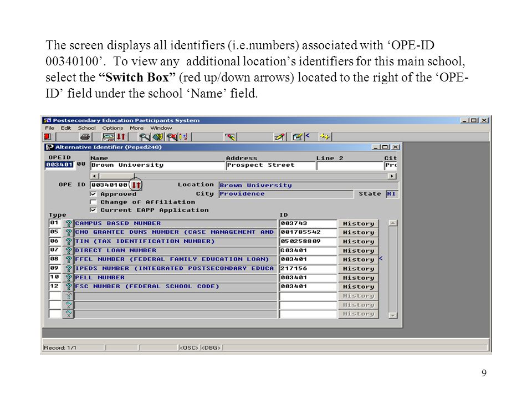Click the identifier list scroll down arrow

pyautogui.click(x=392, y=315)
